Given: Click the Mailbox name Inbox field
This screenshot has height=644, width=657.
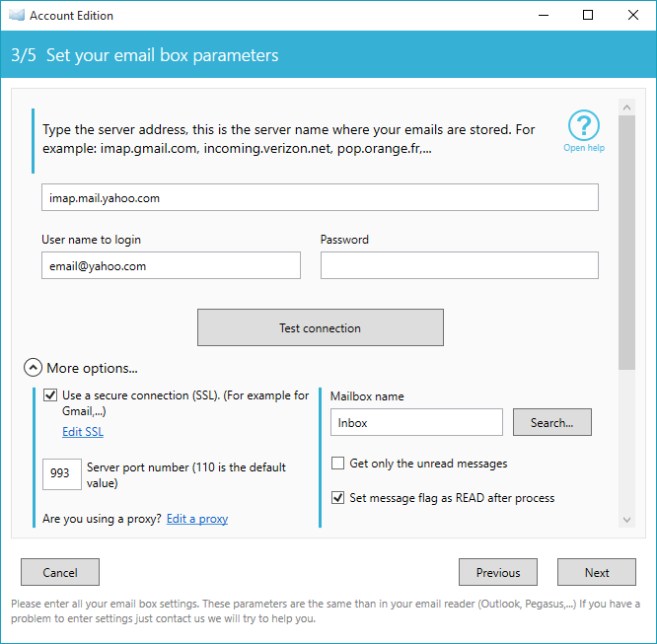Looking at the screenshot, I should 416,422.
